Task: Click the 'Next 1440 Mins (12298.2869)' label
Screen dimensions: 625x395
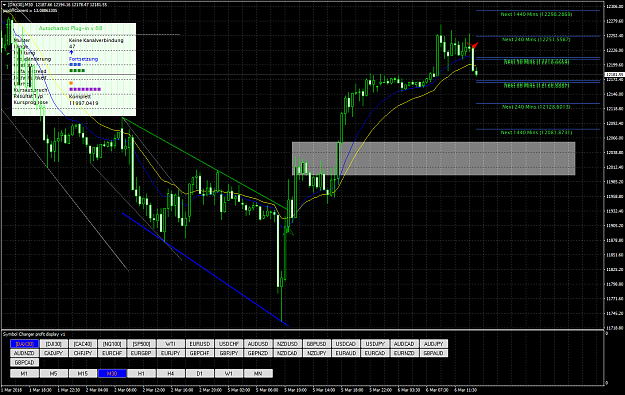Action: (536, 14)
